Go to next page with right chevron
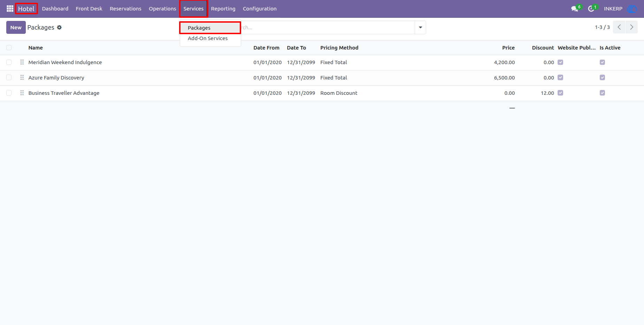 [x=631, y=27]
